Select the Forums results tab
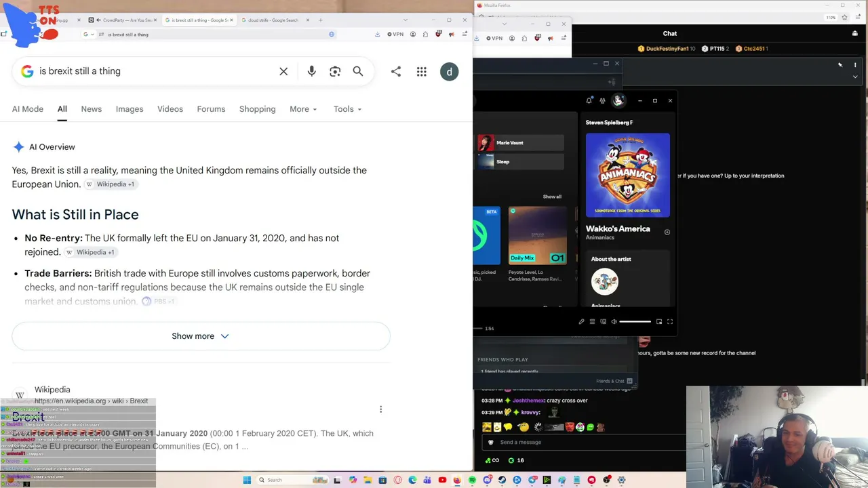The height and width of the screenshot is (488, 868). pos(211,109)
